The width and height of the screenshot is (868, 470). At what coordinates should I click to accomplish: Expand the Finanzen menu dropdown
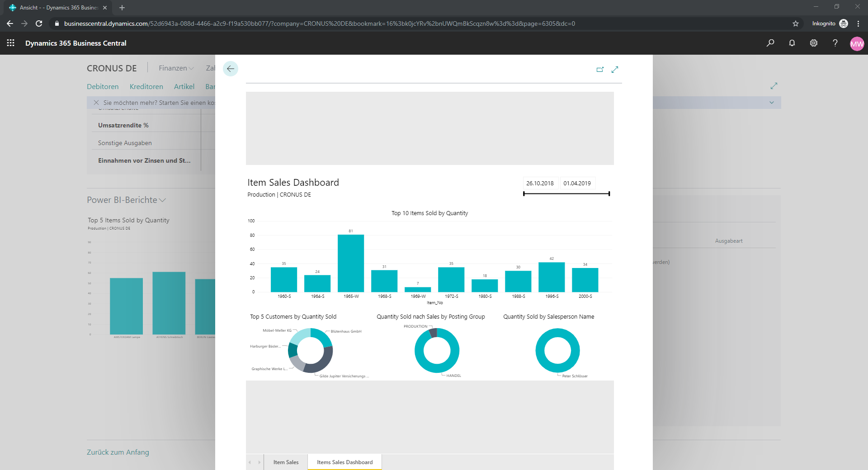click(176, 68)
